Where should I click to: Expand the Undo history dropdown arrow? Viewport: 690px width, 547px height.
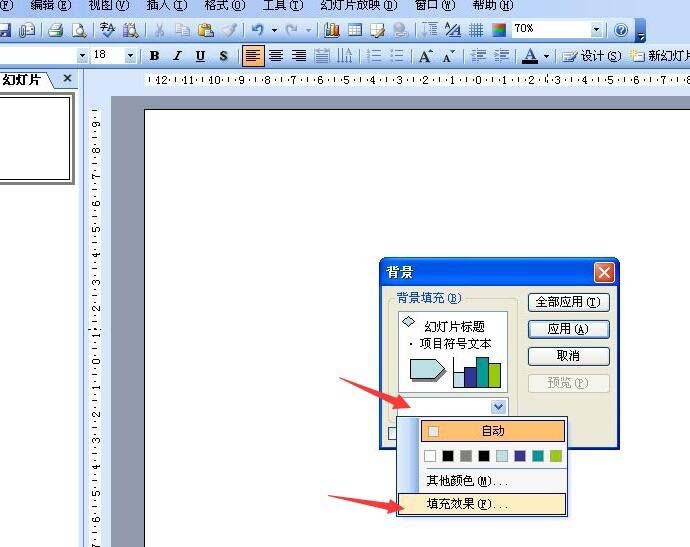pyautogui.click(x=274, y=30)
